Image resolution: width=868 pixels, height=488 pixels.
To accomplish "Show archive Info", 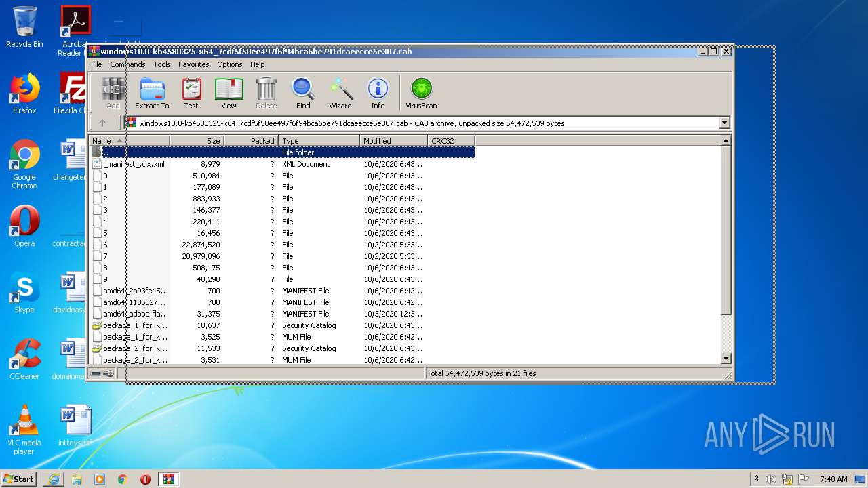I will click(x=378, y=94).
